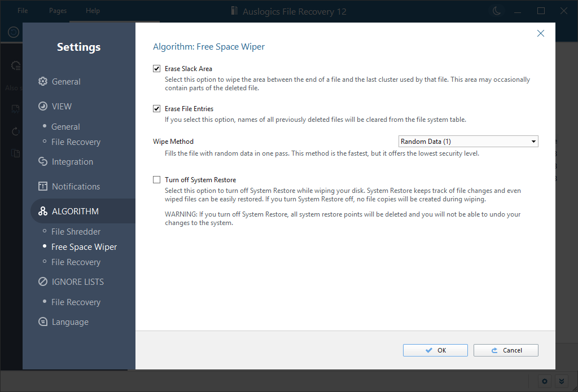Image resolution: width=578 pixels, height=392 pixels.
Task: Enable Turn off System Restore
Action: tap(156, 179)
